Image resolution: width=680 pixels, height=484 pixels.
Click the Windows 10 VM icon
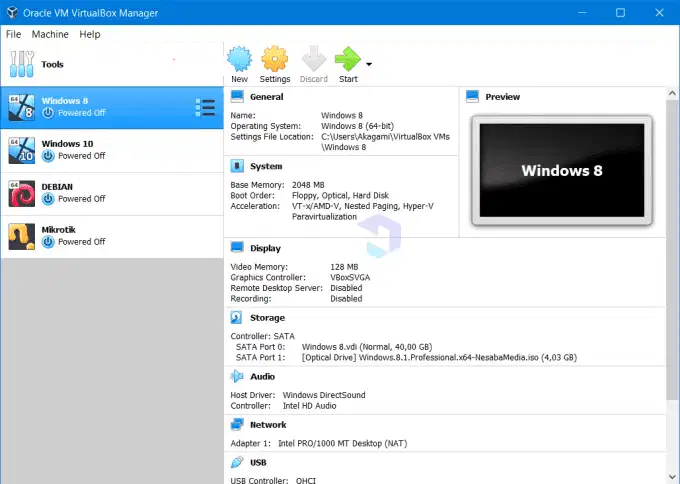(x=22, y=150)
